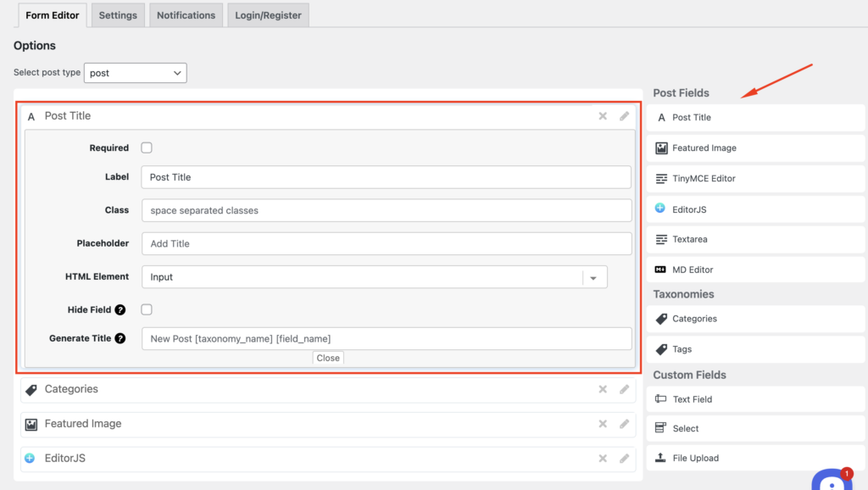The image size is (868, 490).
Task: Click the pencil icon on Post Title header
Action: click(624, 116)
